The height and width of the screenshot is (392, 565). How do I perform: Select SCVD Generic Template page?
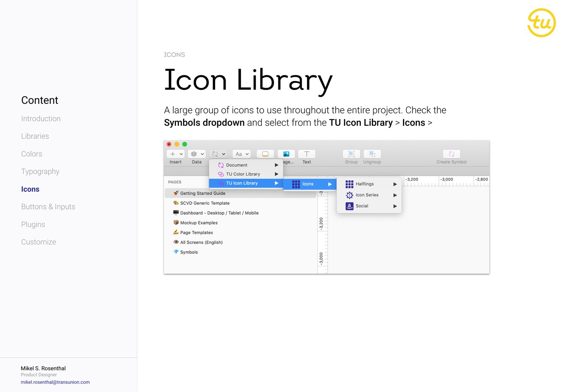tap(240, 203)
